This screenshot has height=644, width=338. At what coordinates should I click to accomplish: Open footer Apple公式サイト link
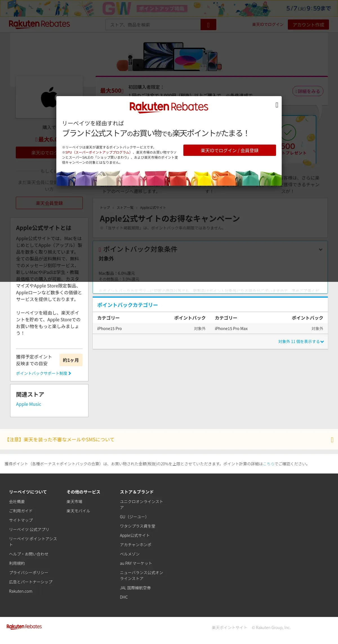coord(135,535)
